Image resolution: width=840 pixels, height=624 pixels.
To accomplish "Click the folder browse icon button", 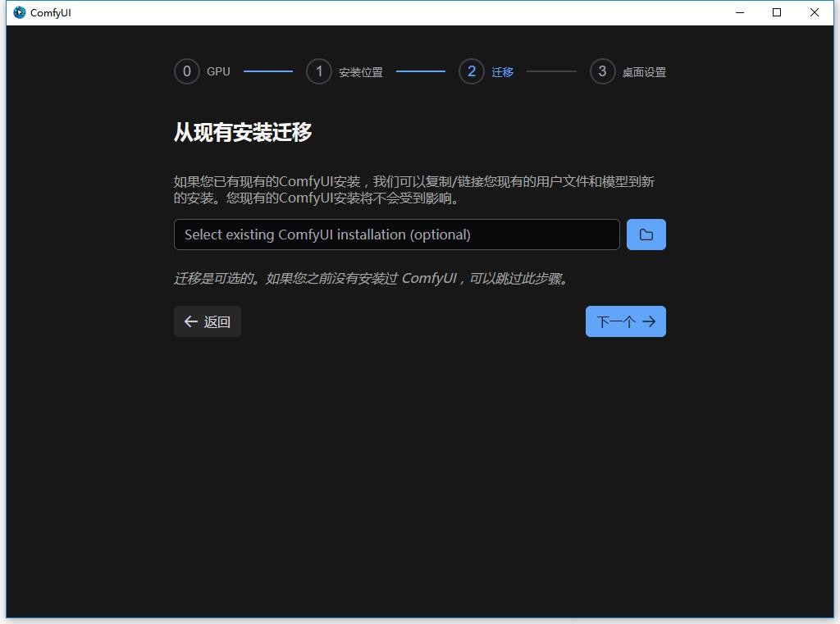I will [646, 235].
